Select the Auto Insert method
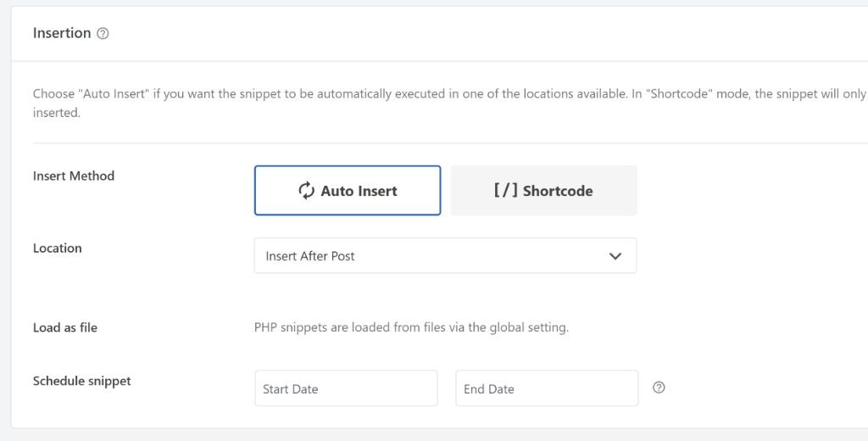Viewport: 868px width, 441px height. (348, 191)
